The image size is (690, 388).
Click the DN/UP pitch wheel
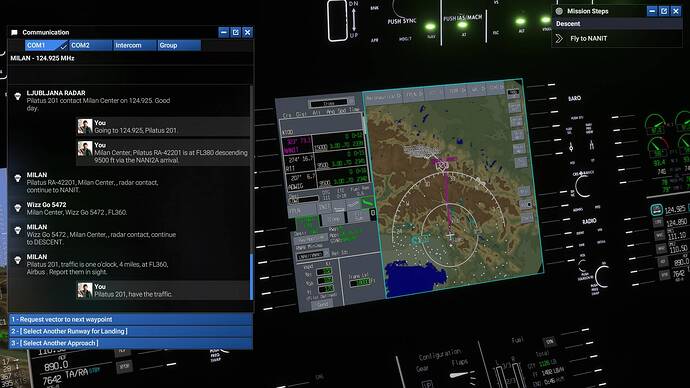click(x=337, y=21)
